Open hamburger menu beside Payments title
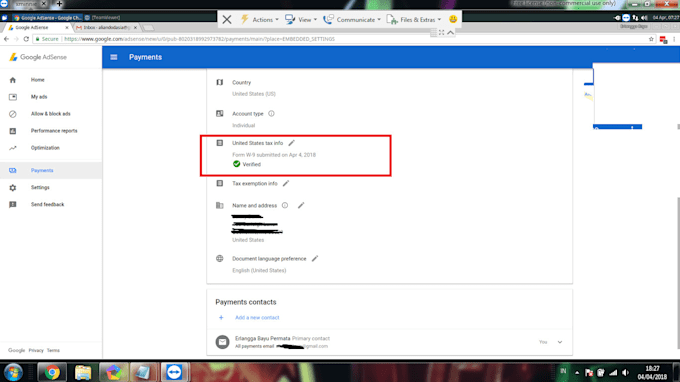 point(114,57)
